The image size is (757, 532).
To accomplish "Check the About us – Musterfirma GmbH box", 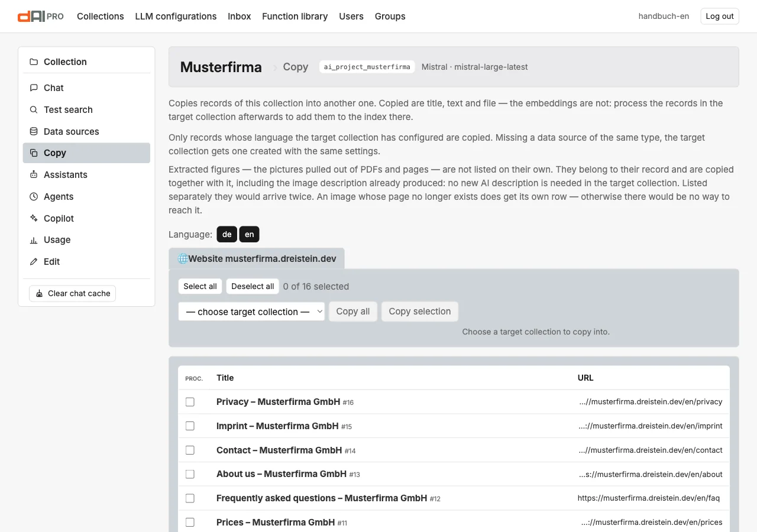I will [x=190, y=474].
